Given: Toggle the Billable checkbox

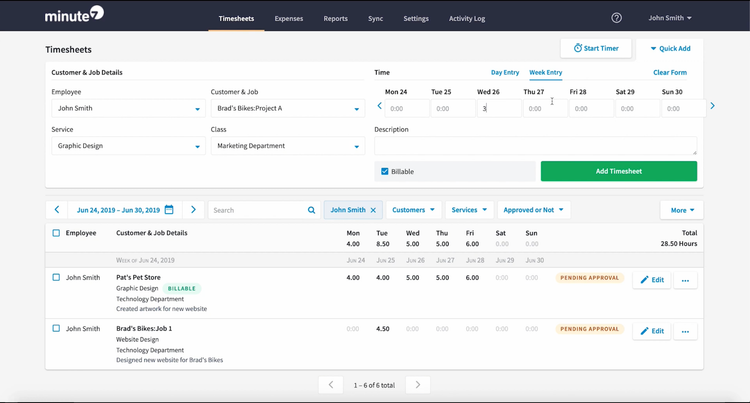Looking at the screenshot, I should click(385, 172).
